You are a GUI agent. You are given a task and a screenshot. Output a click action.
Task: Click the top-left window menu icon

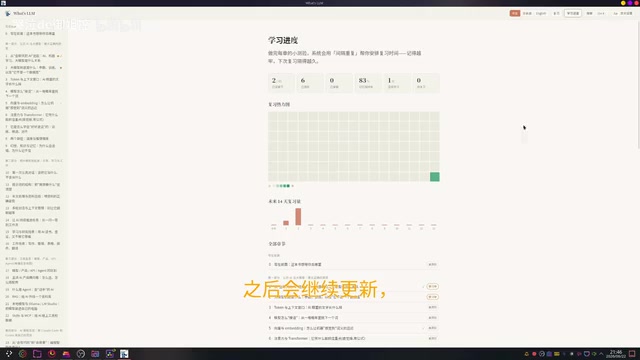point(3,3)
